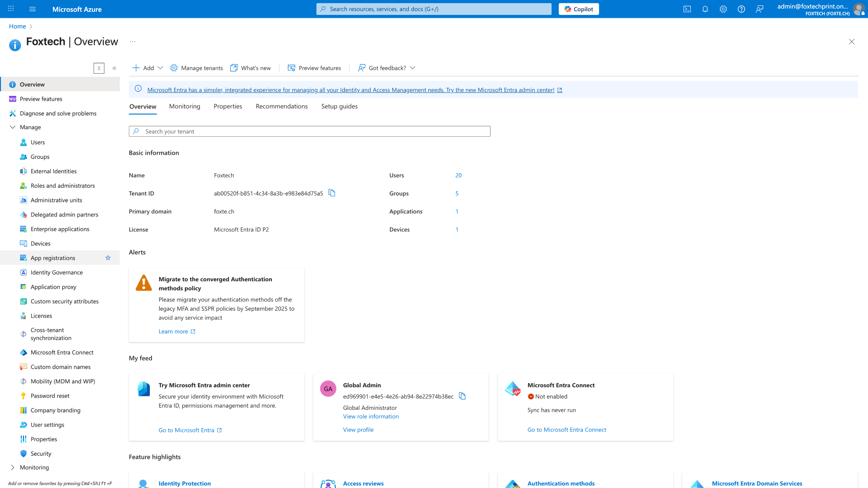This screenshot has height=488, width=868.
Task: Collapse the left sidebar with double chevron
Action: (115, 68)
